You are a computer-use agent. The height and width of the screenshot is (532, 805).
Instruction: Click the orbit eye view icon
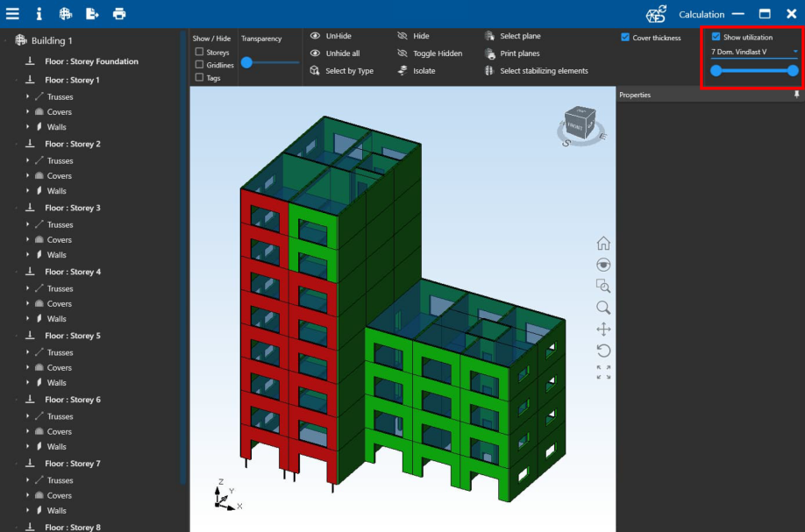pos(603,265)
